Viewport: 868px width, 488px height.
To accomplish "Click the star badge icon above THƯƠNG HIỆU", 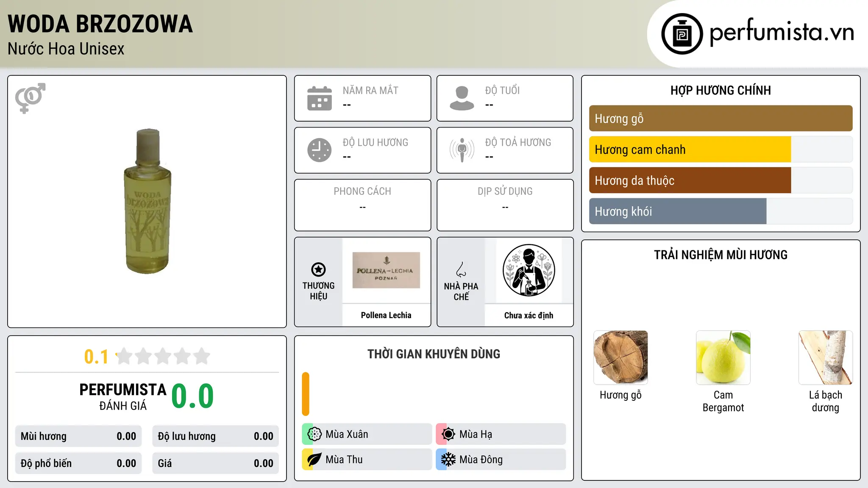I will tap(318, 269).
